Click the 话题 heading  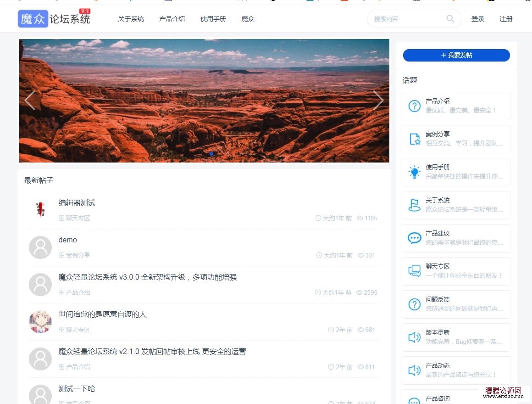click(410, 80)
